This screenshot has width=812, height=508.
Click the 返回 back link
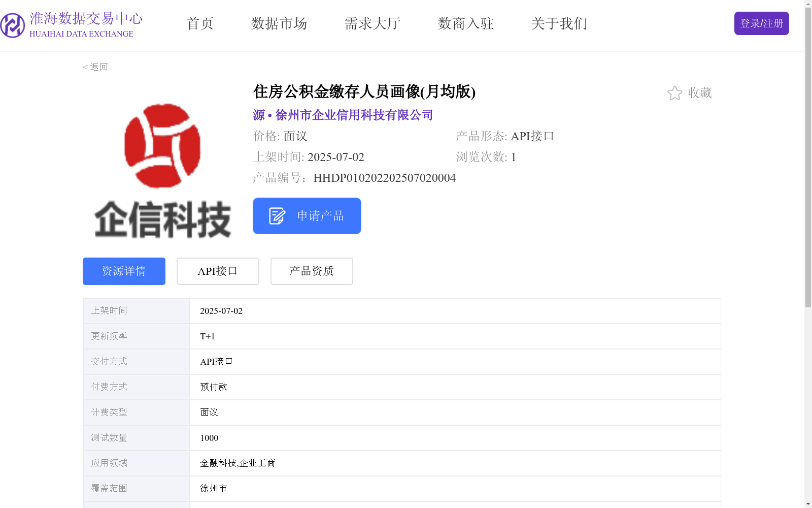(95, 67)
